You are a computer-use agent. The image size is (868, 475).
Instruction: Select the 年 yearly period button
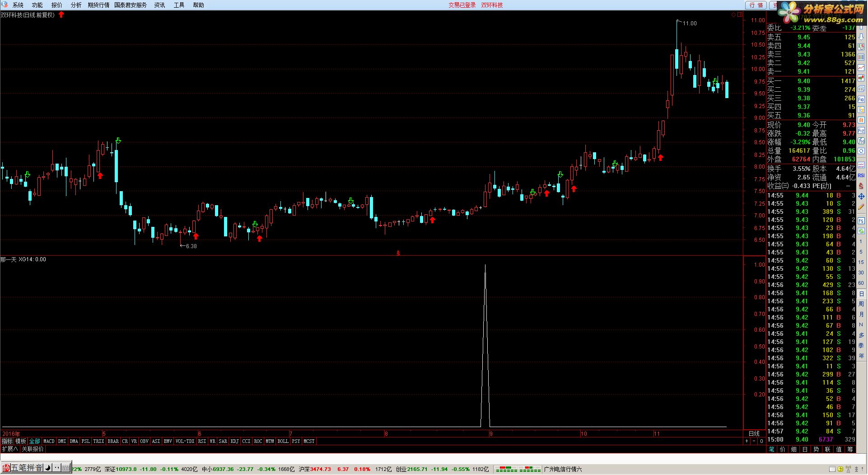click(x=861, y=356)
